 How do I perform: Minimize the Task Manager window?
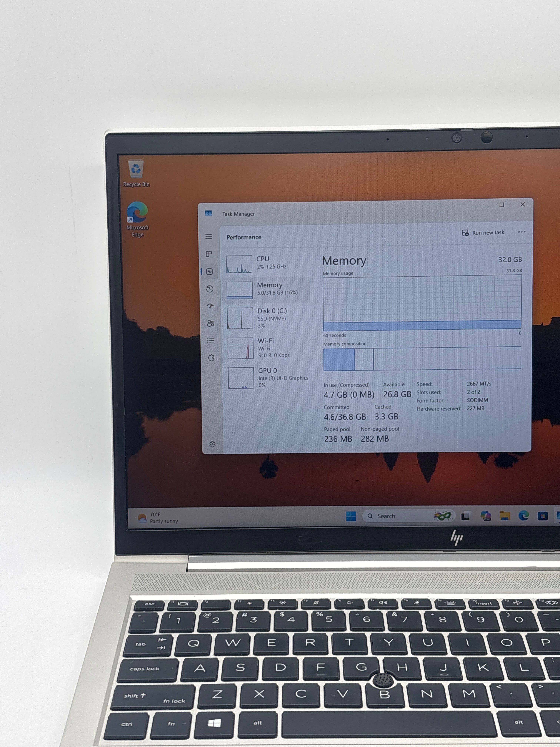coord(481,205)
